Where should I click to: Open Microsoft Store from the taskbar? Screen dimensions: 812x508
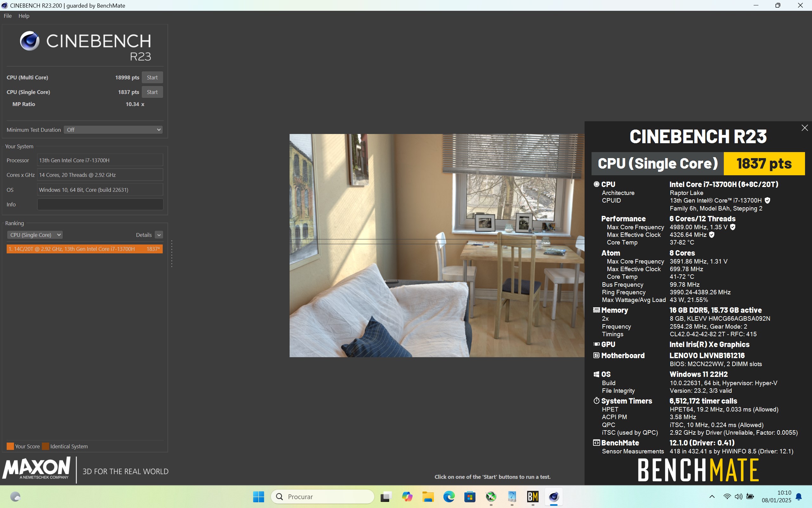tap(470, 497)
